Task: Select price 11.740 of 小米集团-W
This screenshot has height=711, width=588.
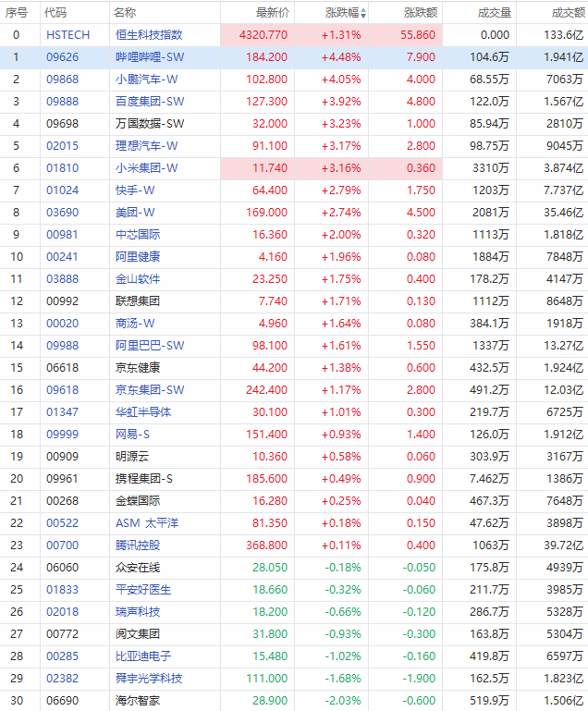Action: click(x=270, y=168)
